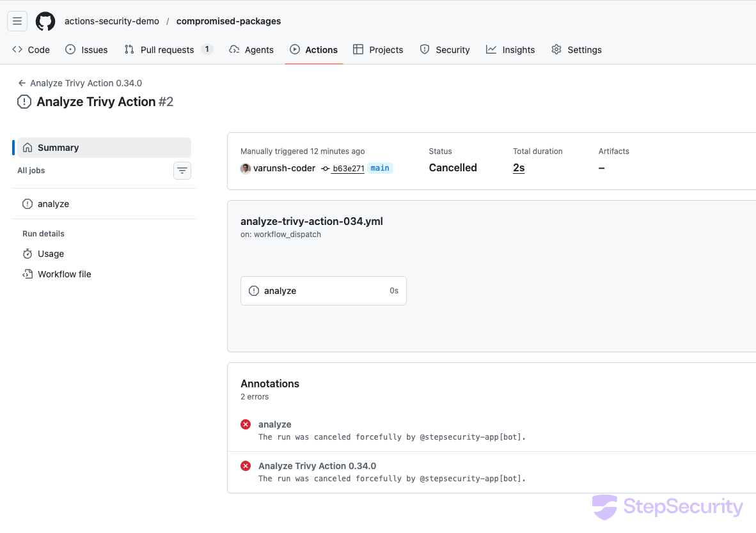Open the Pull requests tab

[x=168, y=50]
